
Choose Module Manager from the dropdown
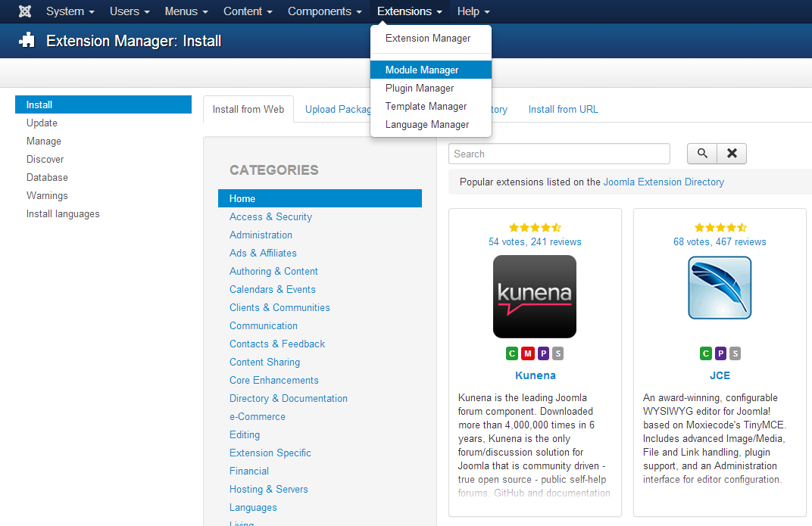[x=431, y=70]
